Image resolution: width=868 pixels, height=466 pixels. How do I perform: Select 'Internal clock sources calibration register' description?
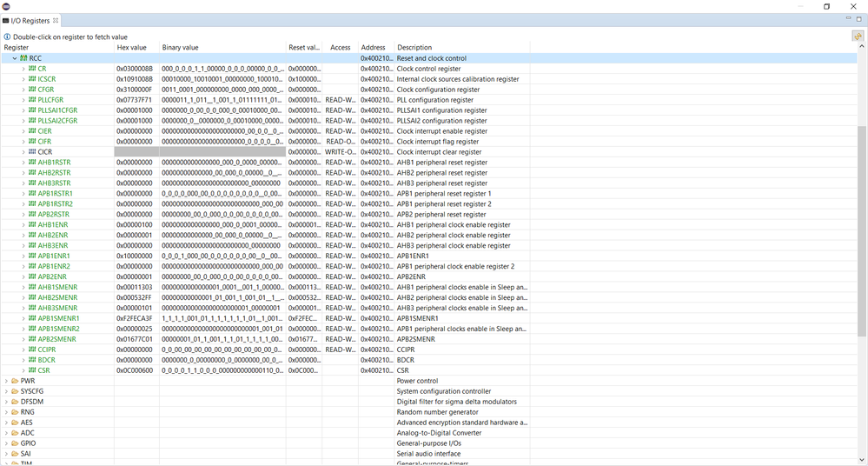[x=458, y=79]
